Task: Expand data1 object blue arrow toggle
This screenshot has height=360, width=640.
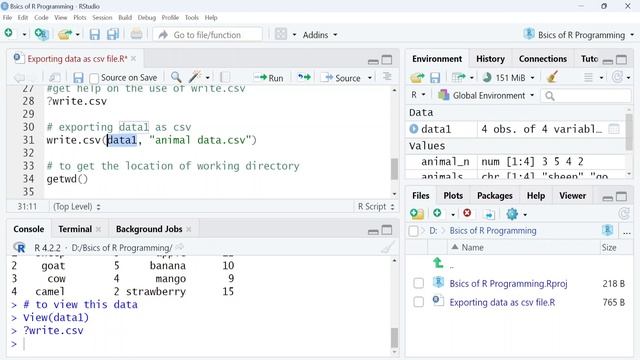Action: pos(413,129)
